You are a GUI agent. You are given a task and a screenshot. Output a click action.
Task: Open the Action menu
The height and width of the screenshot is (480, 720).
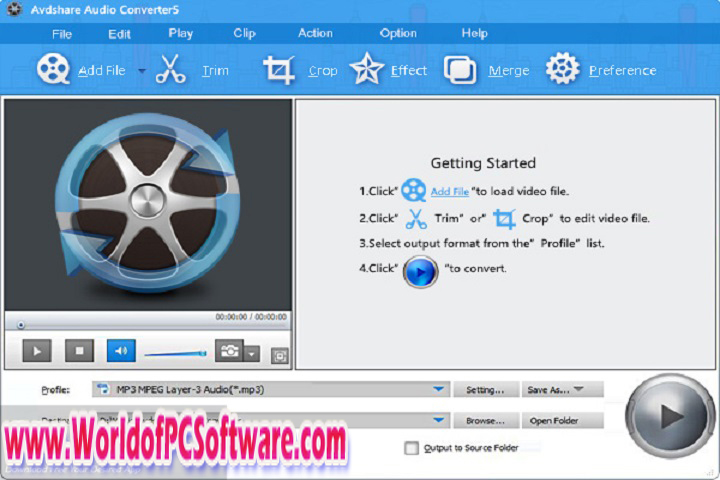(x=315, y=33)
